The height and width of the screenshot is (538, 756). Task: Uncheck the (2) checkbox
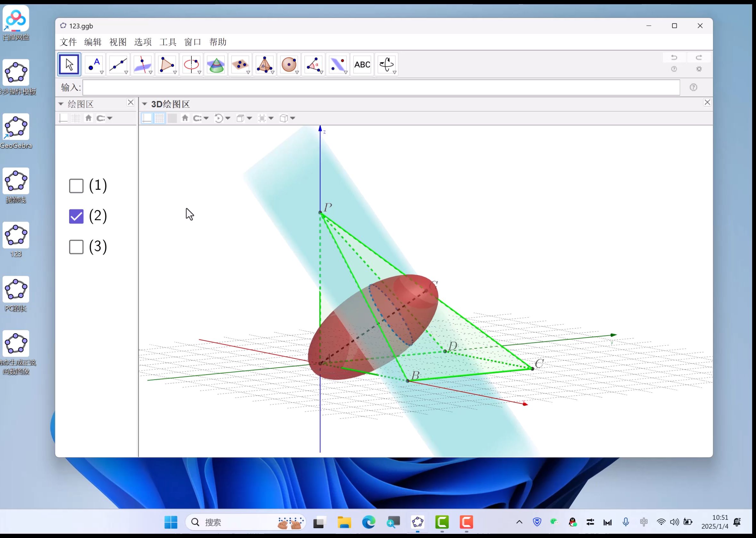[x=76, y=216]
